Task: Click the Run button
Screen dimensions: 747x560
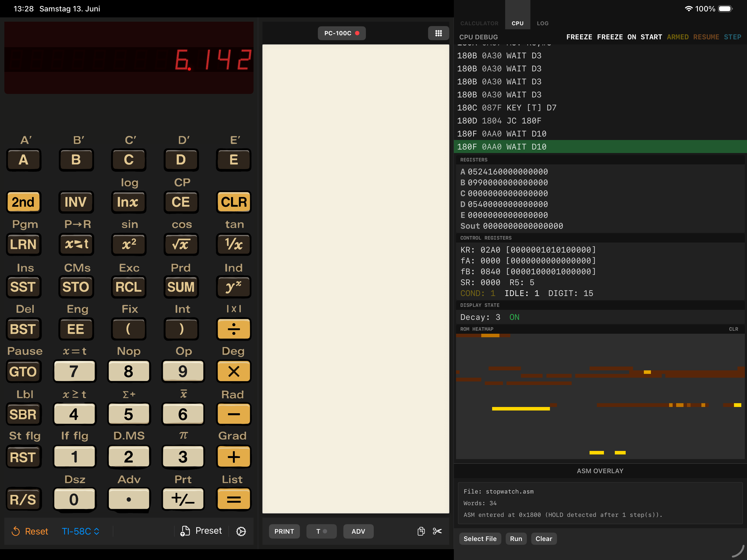Action: pos(516,539)
